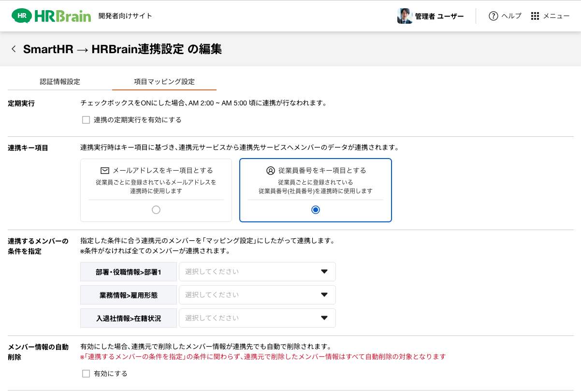Click the メニュー button label
This screenshot has width=581, height=392.
tap(556, 16)
